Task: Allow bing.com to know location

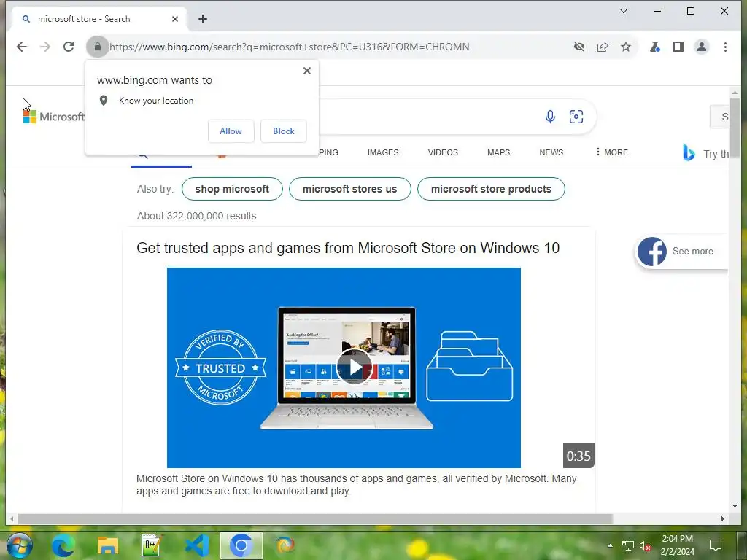Action: [231, 131]
